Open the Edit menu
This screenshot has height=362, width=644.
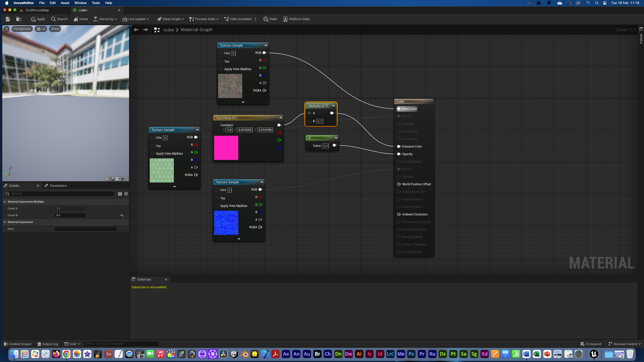pos(53,3)
